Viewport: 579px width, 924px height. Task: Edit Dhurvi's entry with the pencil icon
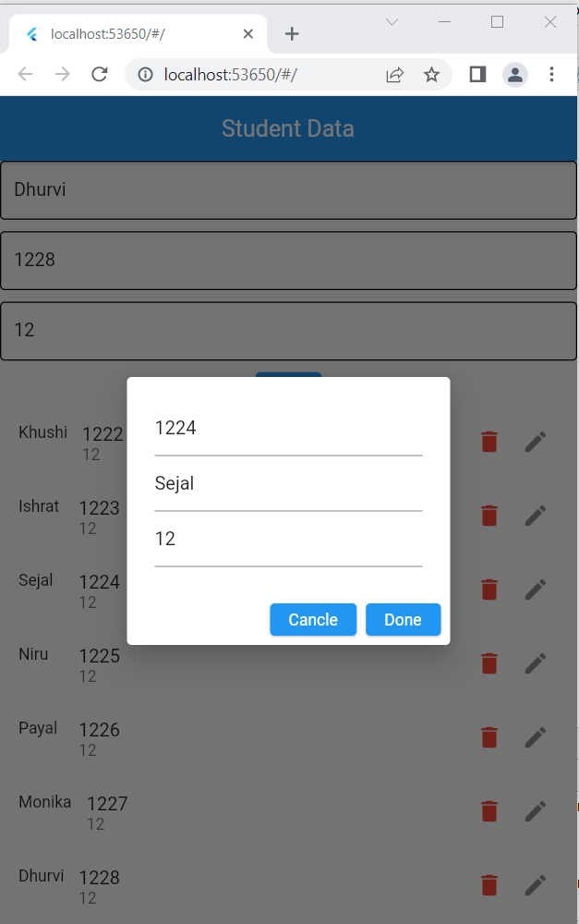click(536, 884)
